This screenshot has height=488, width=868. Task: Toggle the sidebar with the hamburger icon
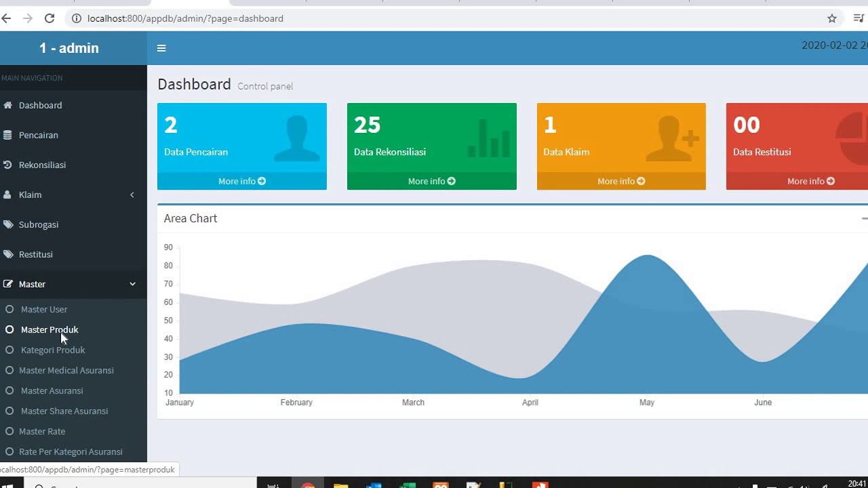click(161, 48)
